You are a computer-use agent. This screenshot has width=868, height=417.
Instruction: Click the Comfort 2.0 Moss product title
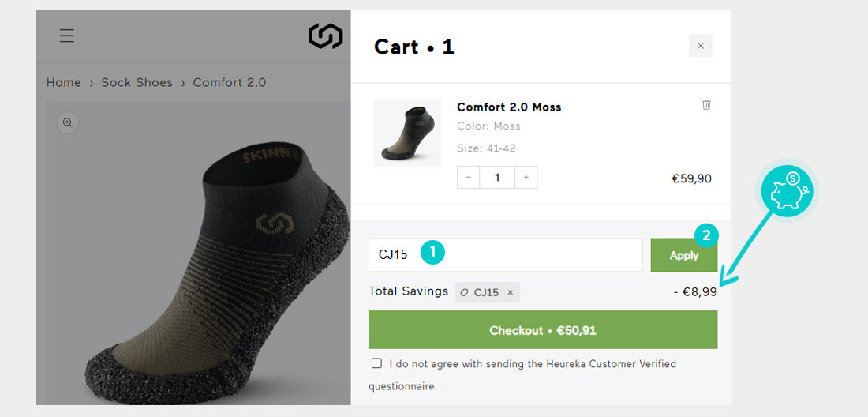[x=509, y=107]
